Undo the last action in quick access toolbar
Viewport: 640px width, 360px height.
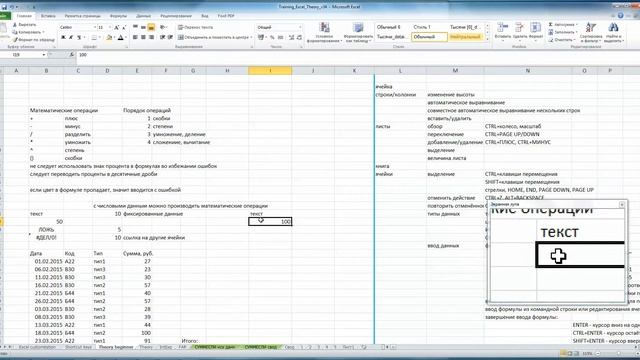click(12, 7)
